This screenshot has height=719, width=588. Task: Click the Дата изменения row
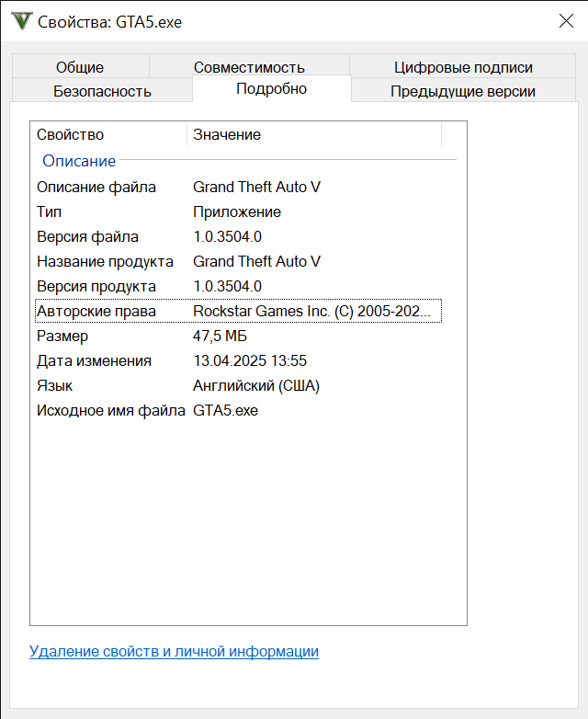pyautogui.click(x=94, y=360)
